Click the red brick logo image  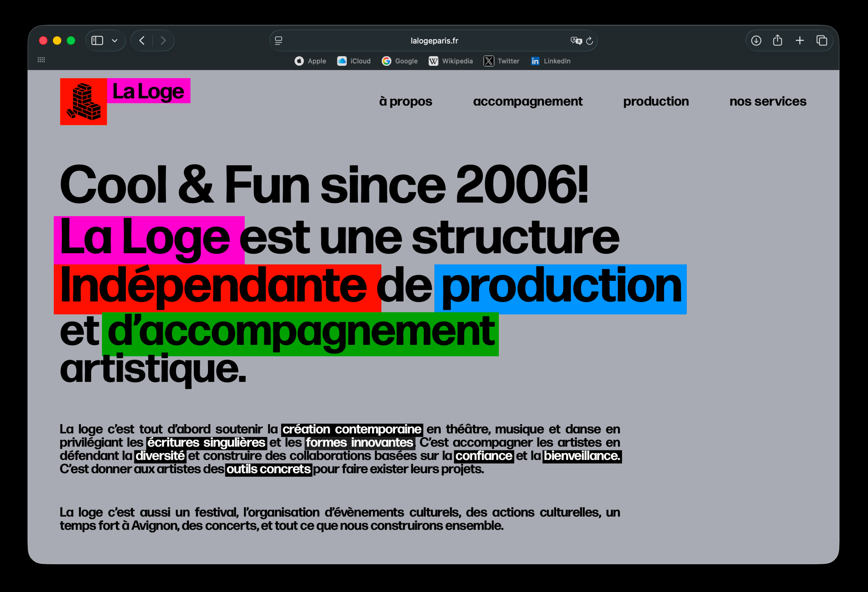coord(84,102)
